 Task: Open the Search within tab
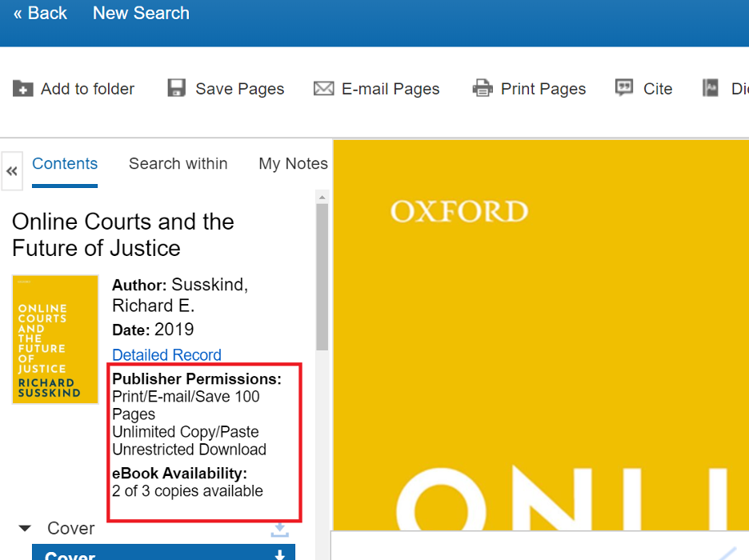(178, 164)
